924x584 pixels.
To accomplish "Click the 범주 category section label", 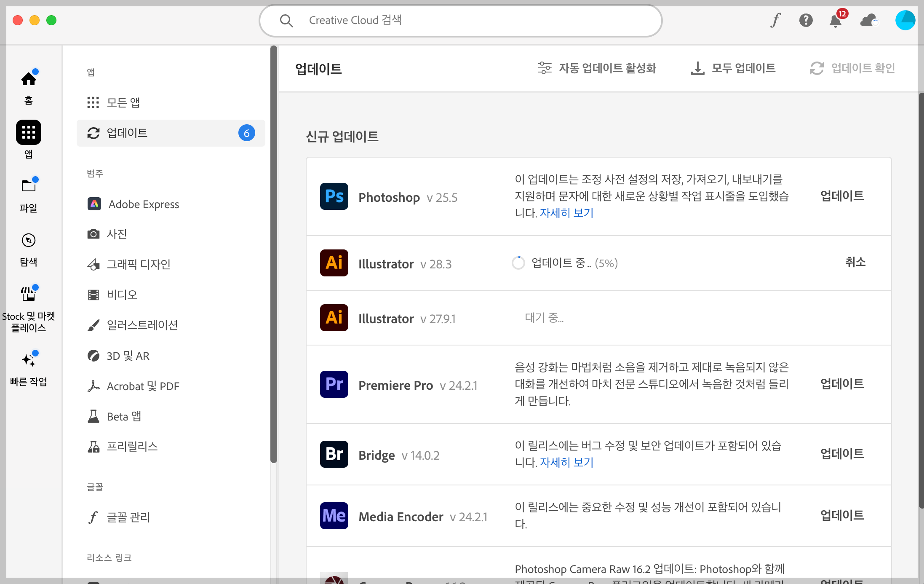I will tap(95, 174).
